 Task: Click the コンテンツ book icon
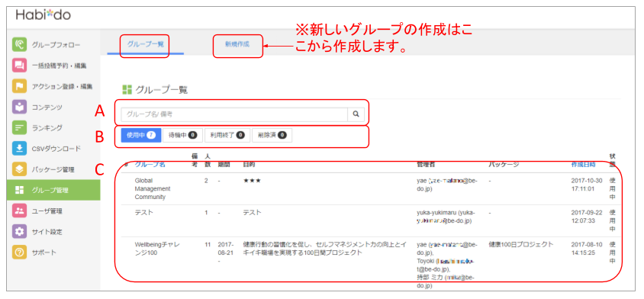19,107
